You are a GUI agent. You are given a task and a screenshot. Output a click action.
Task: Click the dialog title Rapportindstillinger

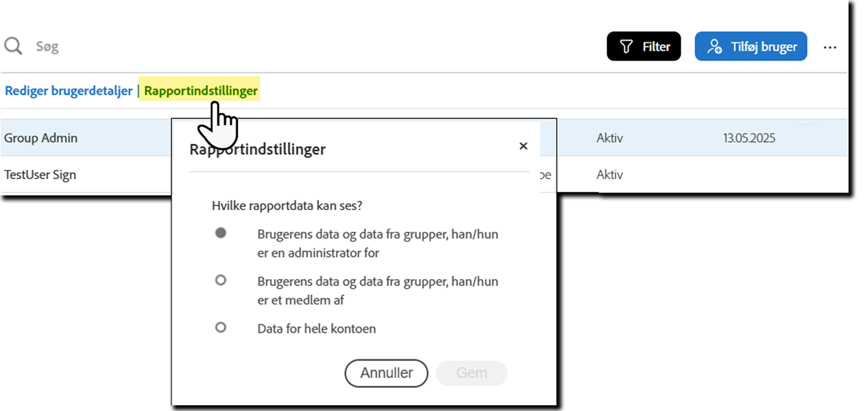coord(257,149)
